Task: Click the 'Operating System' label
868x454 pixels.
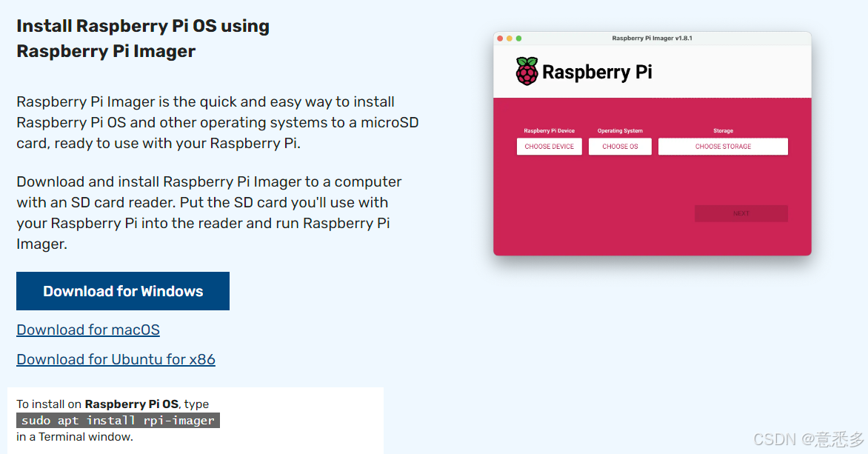Action: tap(620, 130)
